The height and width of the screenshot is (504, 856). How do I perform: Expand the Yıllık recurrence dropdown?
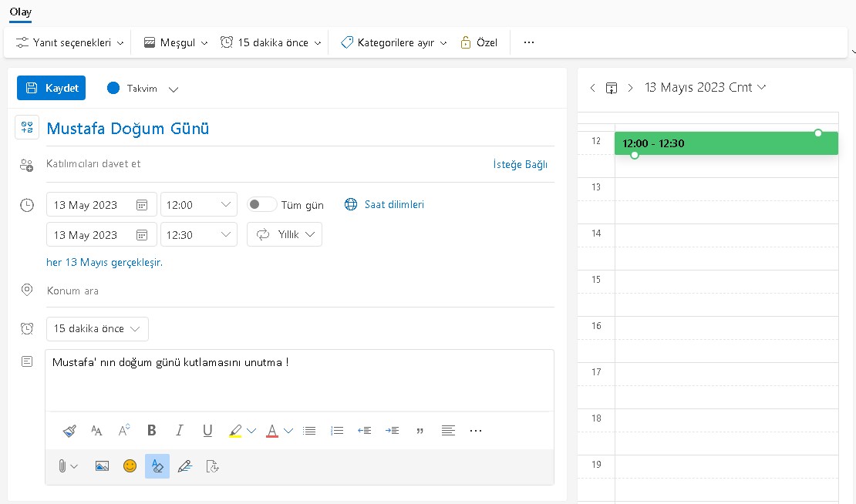[286, 234]
